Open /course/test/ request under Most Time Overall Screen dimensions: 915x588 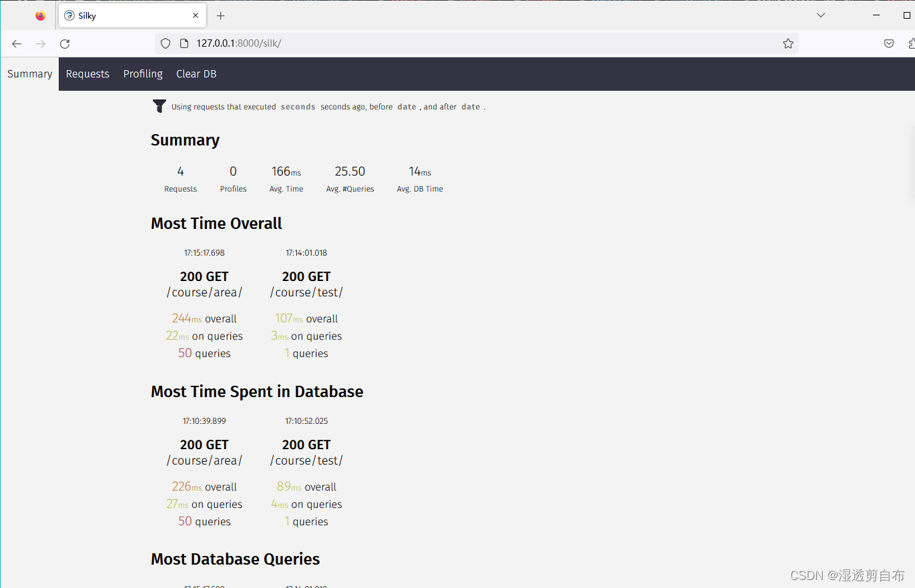[x=306, y=292]
